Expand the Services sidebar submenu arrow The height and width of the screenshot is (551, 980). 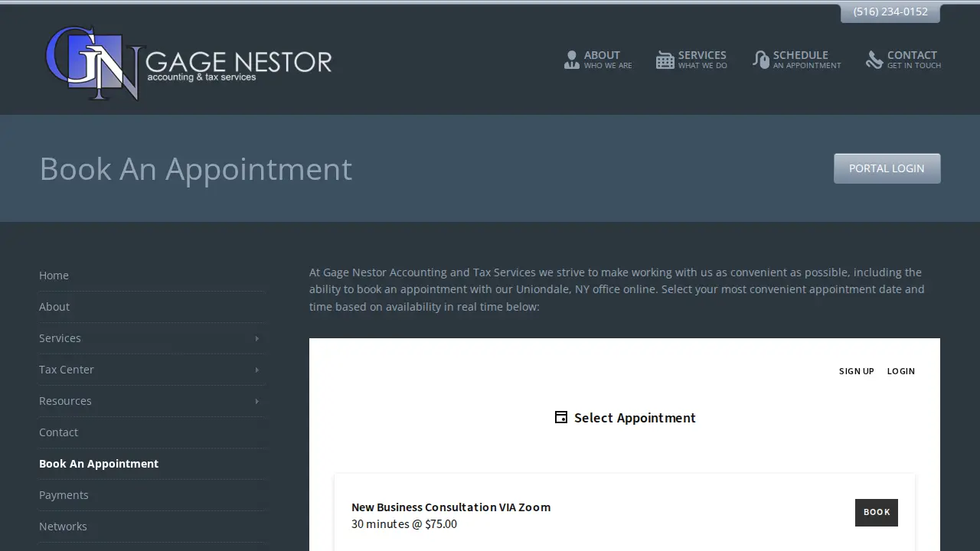pyautogui.click(x=256, y=338)
